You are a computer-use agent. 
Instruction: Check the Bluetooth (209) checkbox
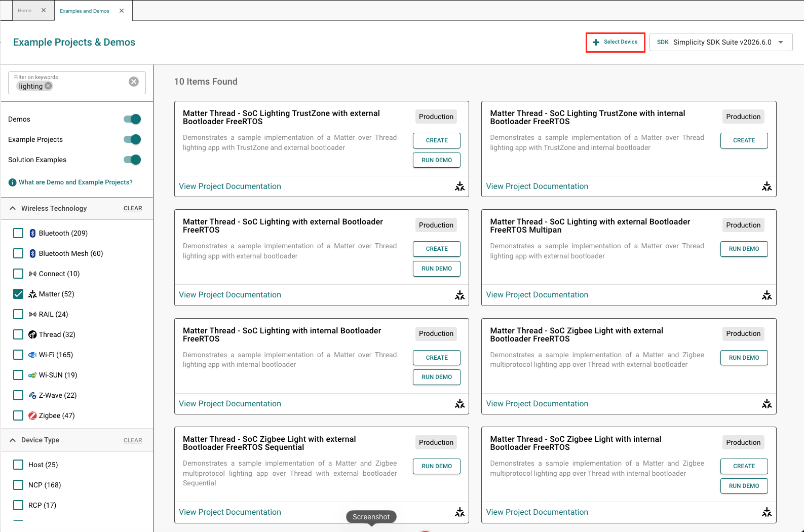pos(18,233)
